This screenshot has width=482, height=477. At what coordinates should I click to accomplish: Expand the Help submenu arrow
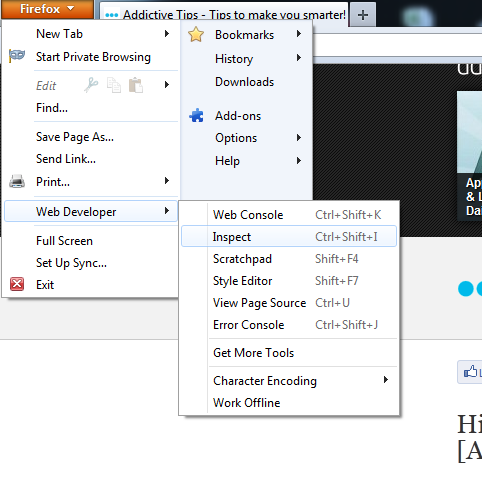tap(299, 161)
